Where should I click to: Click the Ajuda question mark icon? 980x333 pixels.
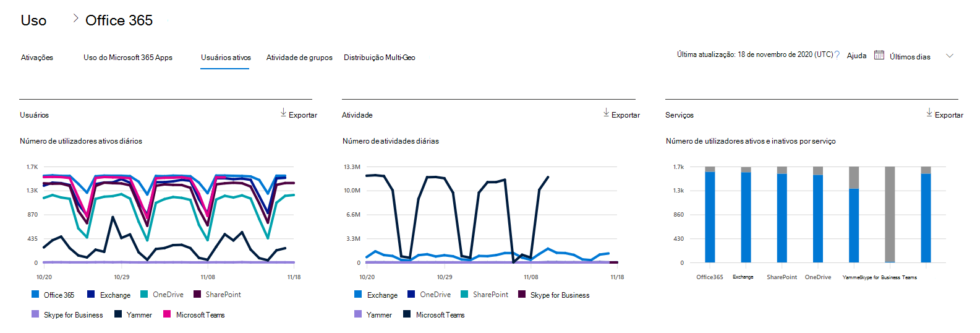(837, 55)
